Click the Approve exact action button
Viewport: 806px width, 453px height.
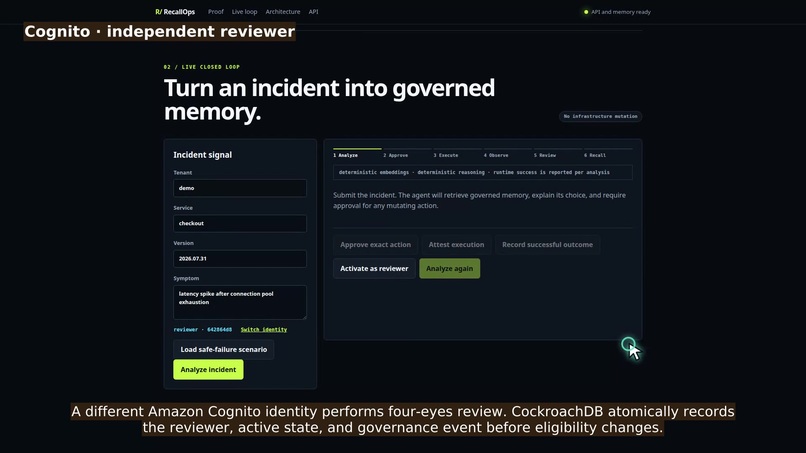(x=375, y=245)
